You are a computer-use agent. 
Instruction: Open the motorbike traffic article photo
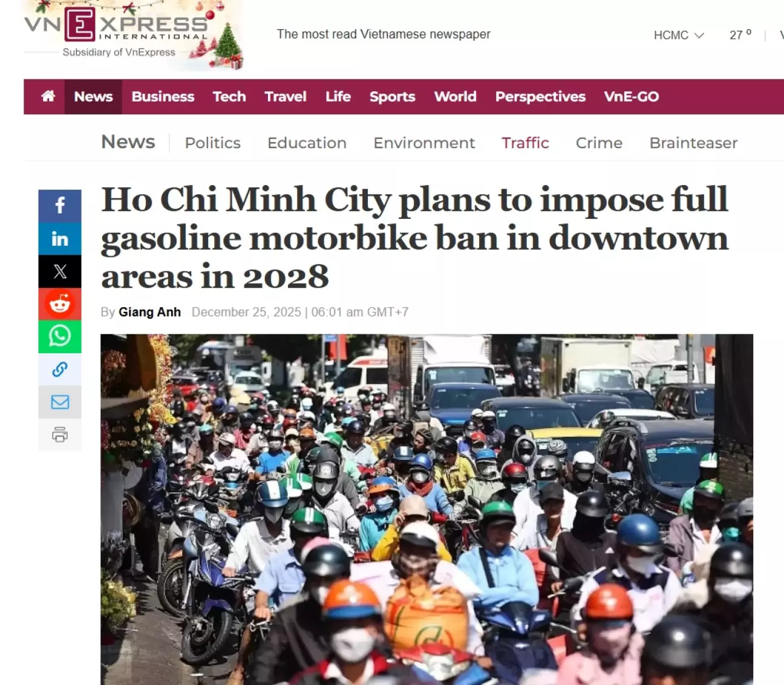coord(426,509)
